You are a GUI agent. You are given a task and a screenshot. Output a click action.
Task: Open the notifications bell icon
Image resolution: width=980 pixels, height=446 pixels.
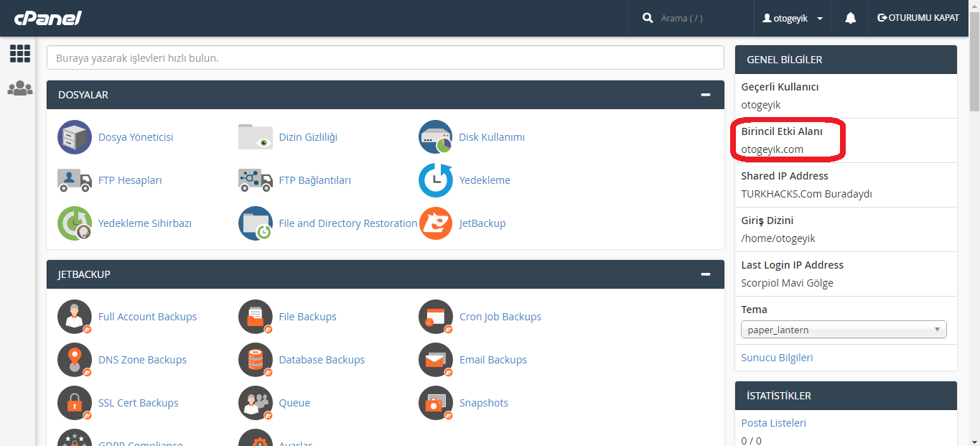coord(851,18)
